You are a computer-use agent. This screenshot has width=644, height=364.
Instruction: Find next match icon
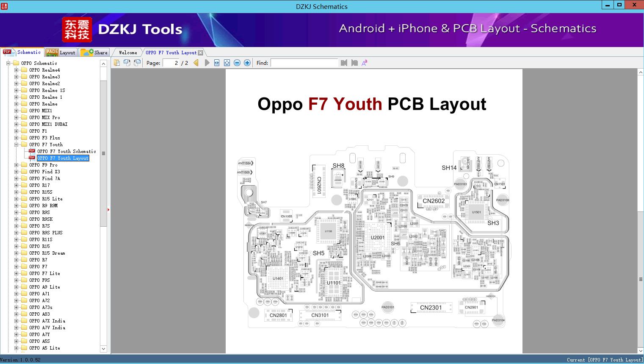(x=354, y=63)
